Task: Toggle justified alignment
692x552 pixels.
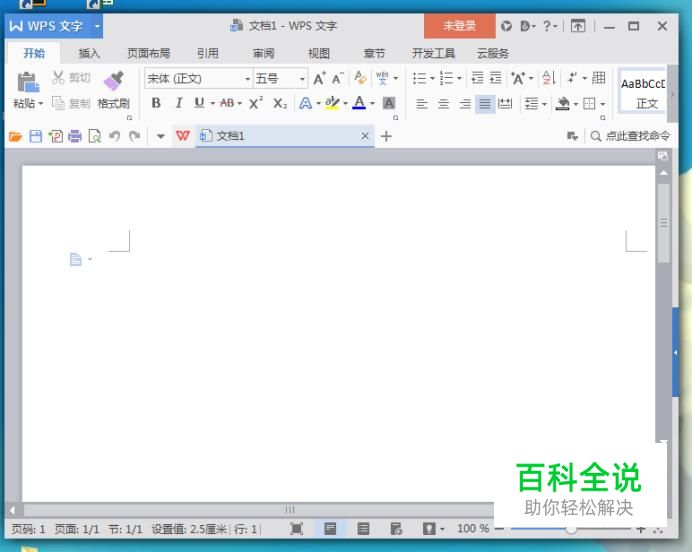Action: [x=485, y=104]
